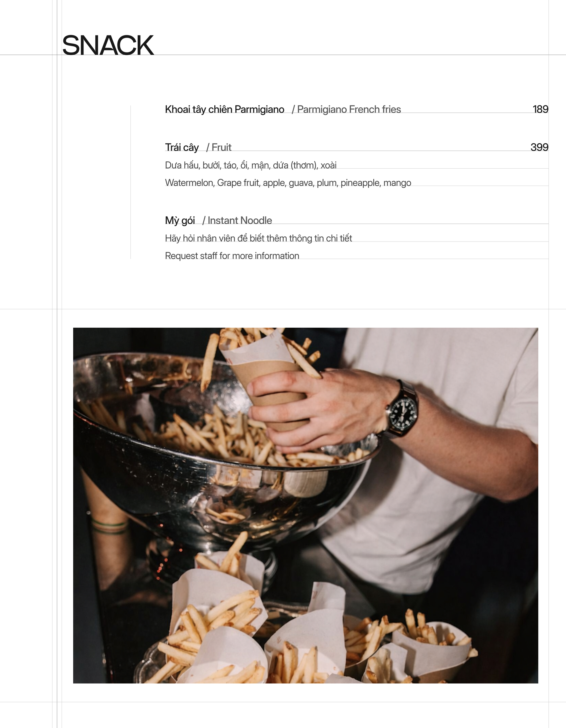Click the Fruit English label
This screenshot has height=728, width=566.
click(219, 147)
